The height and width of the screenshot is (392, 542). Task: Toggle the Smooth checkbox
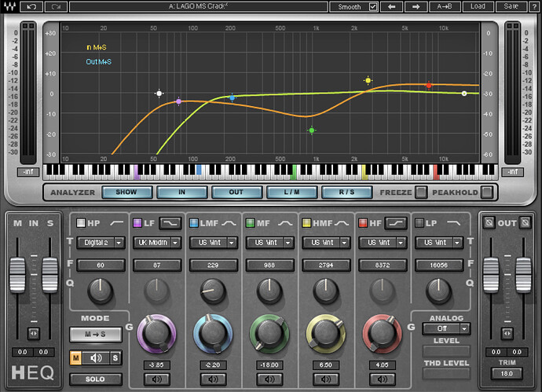point(373,6)
